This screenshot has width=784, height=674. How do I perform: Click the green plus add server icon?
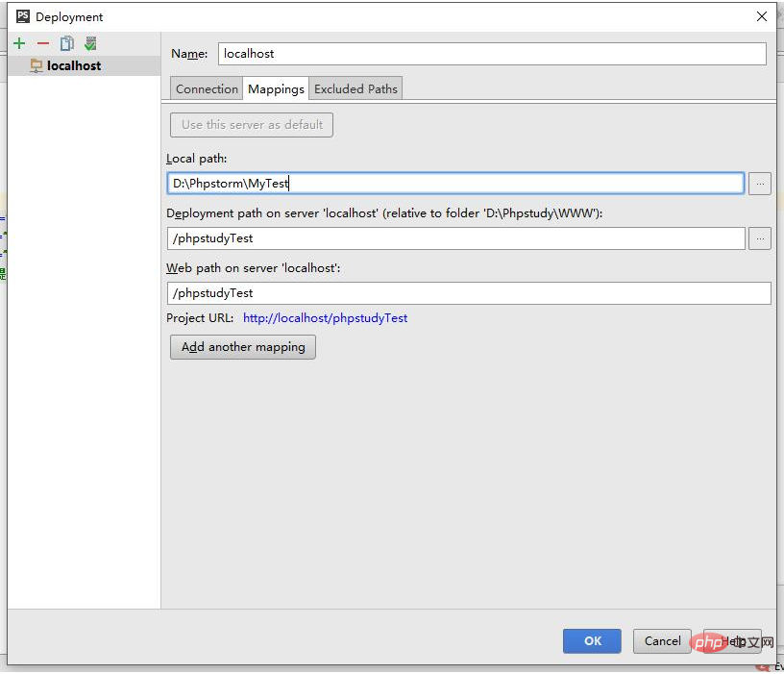click(19, 43)
